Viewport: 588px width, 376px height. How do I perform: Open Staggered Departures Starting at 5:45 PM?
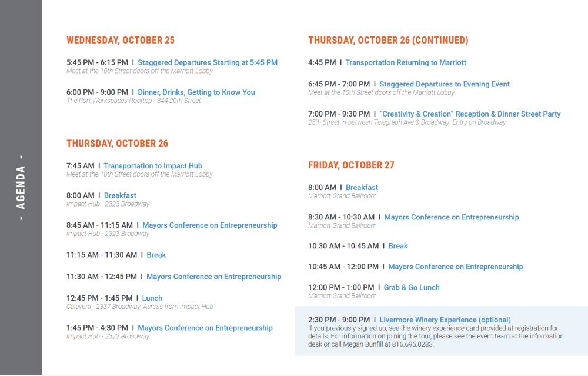[x=208, y=62]
